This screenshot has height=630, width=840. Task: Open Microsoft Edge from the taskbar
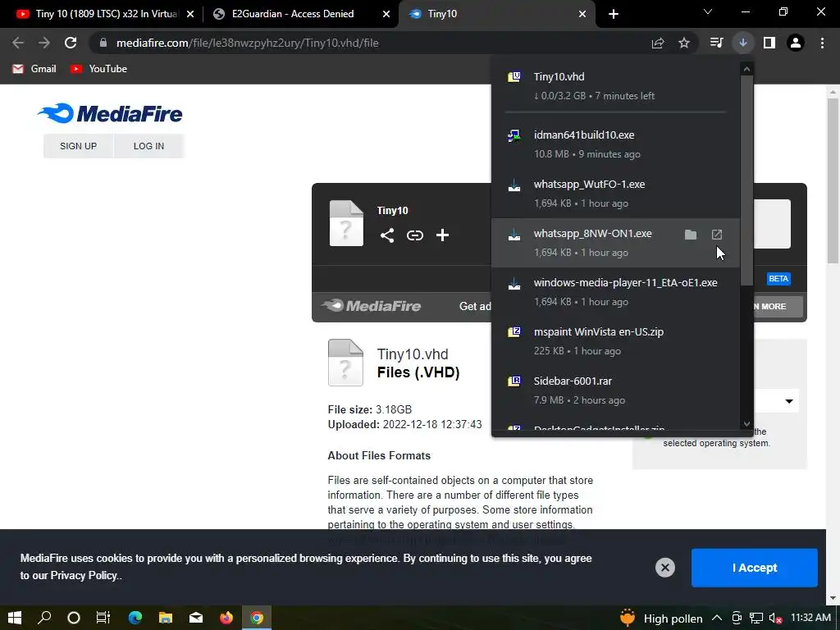point(135,618)
